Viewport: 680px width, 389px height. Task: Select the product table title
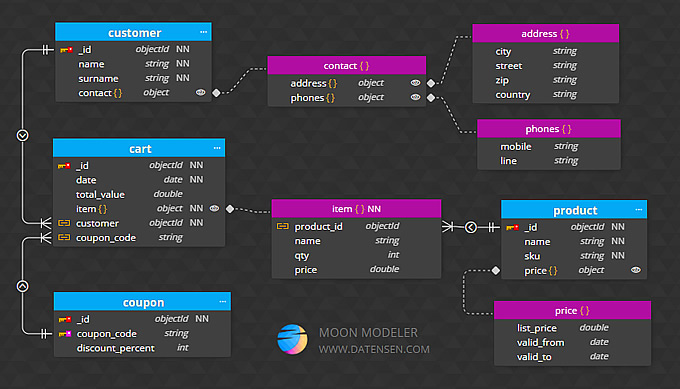575,210
